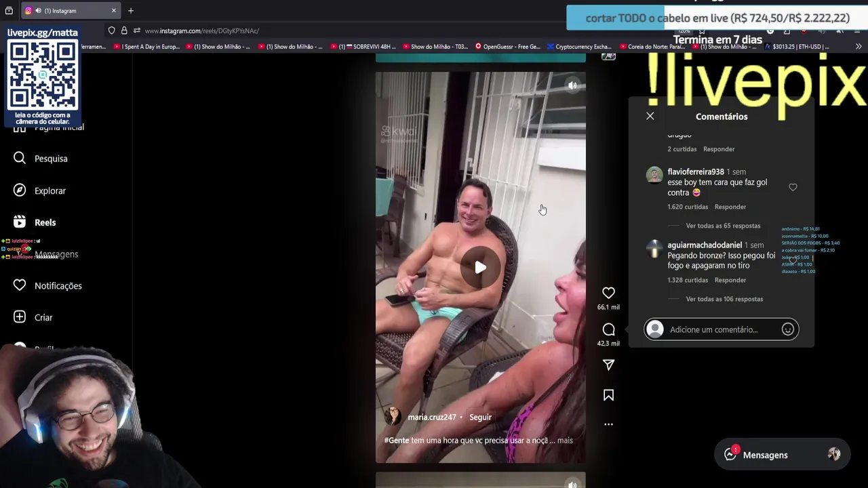Open comments via speech bubble icon

(608, 329)
